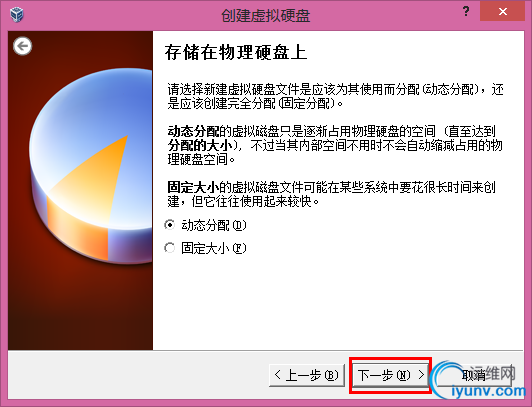Open help with the question mark button
Image resolution: width=532 pixels, height=407 pixels.
click(466, 12)
